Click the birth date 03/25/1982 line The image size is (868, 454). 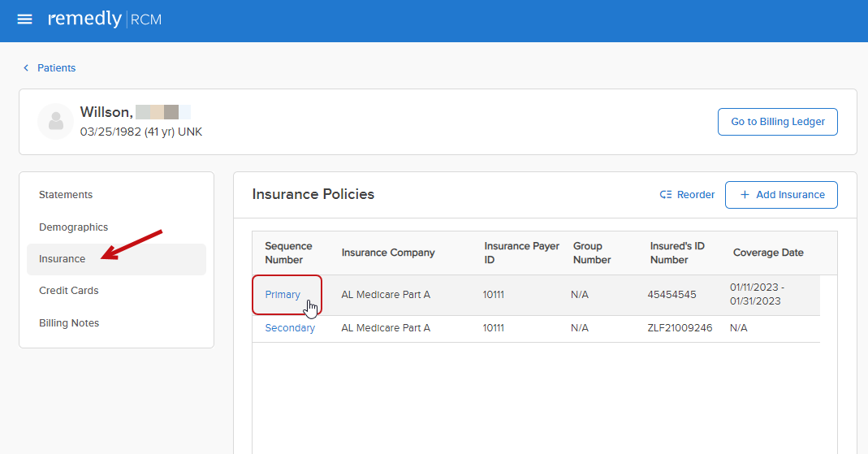tap(141, 132)
